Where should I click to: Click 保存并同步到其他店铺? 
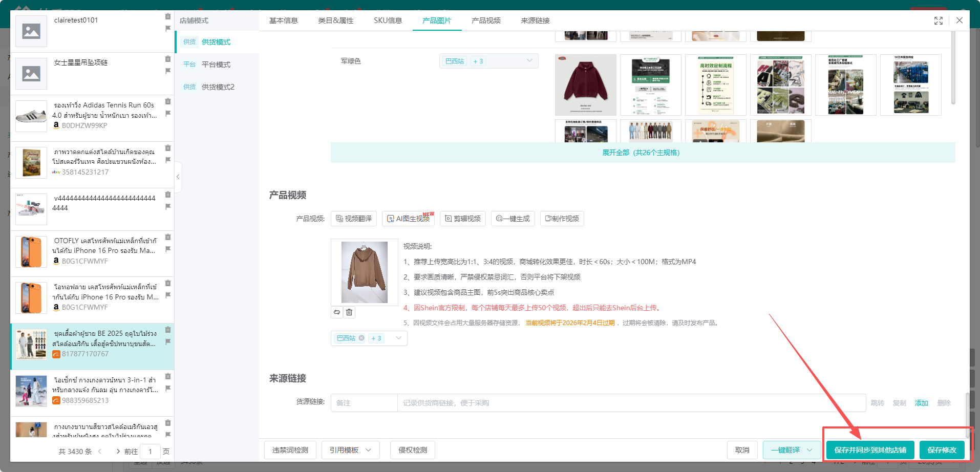coord(870,450)
